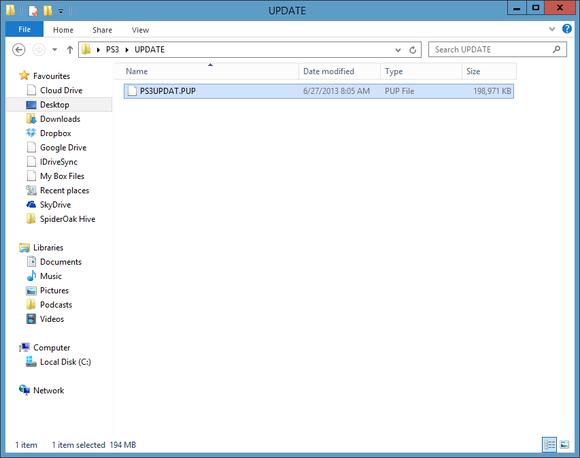The height and width of the screenshot is (458, 580).
Task: Navigate to PS3 in breadcrumb path
Action: pyautogui.click(x=112, y=50)
